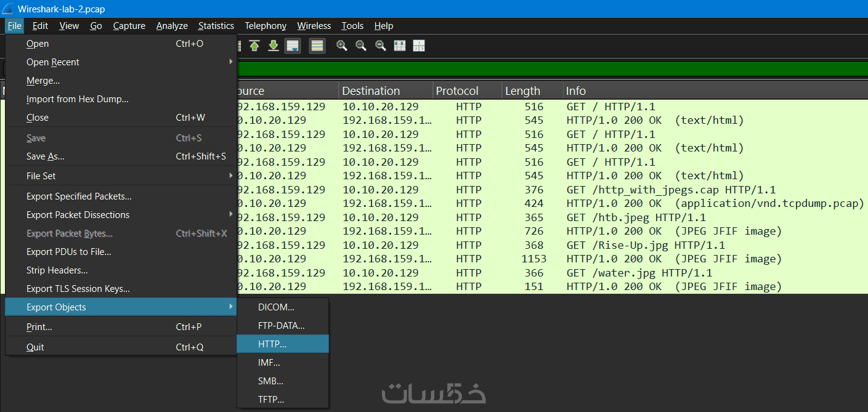Open the Go menu
The width and height of the screenshot is (868, 412).
(x=96, y=26)
